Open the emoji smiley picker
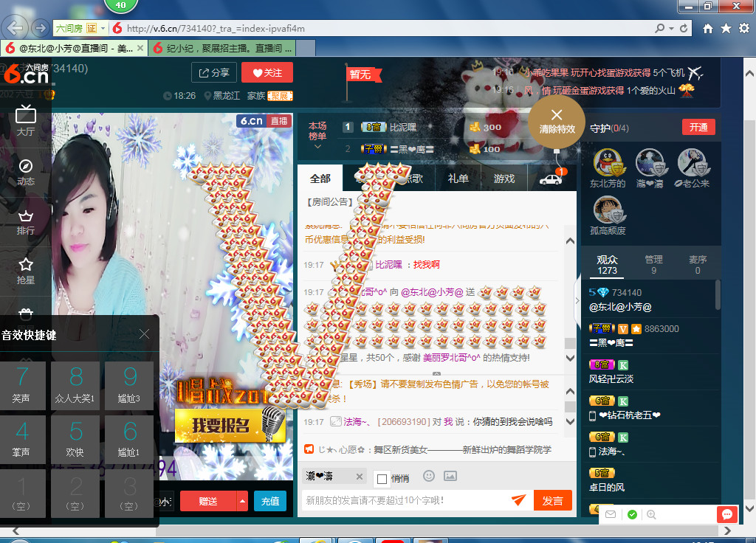756x543 pixels. click(x=429, y=477)
